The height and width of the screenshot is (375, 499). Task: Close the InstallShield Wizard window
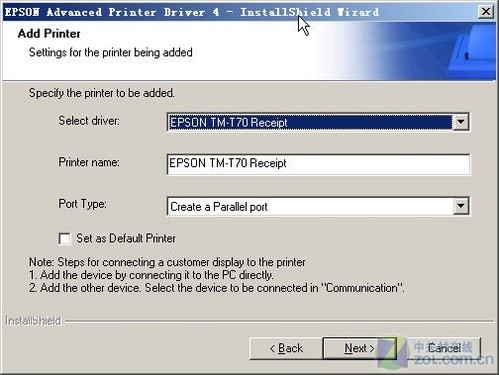(x=486, y=12)
